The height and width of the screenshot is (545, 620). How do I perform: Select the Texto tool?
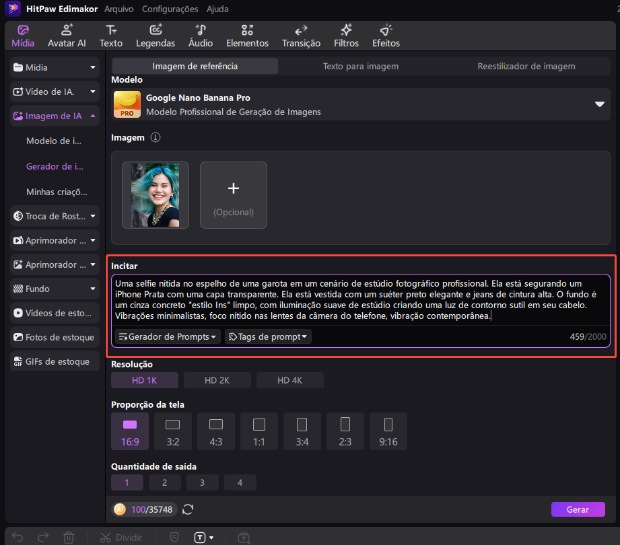point(111,36)
